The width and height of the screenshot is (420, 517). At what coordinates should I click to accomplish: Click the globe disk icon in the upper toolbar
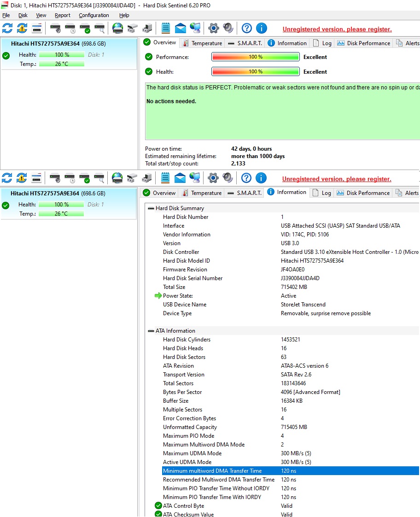[118, 29]
